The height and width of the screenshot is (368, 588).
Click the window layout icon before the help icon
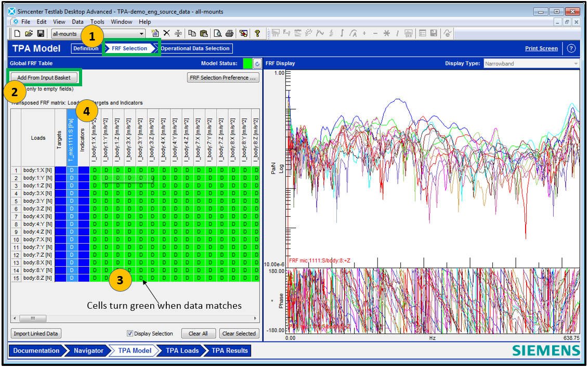[243, 33]
